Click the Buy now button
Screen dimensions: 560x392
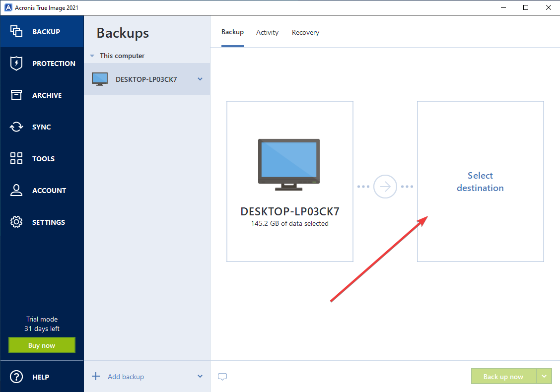tap(42, 345)
